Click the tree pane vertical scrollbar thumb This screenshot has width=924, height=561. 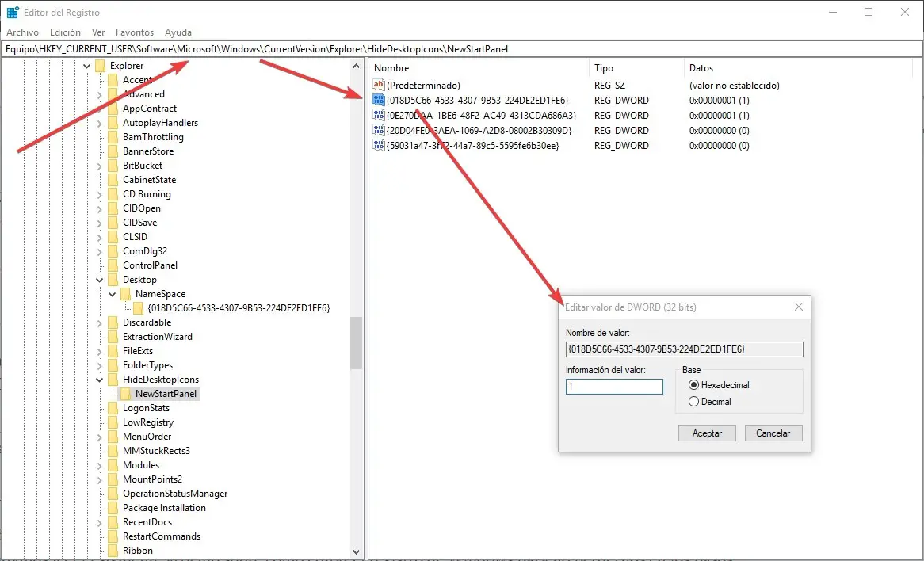click(356, 343)
